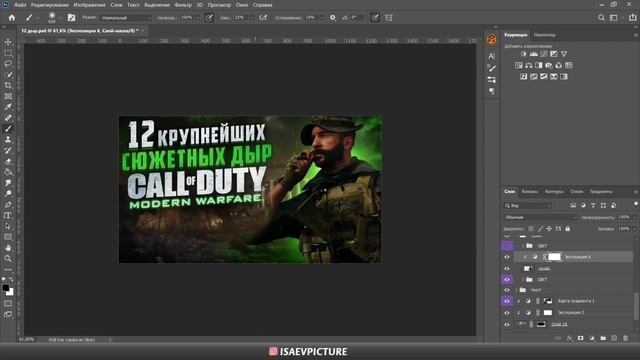Toggle lock all for layer
Image resolution: width=640 pixels, height=360 pixels.
tap(567, 229)
